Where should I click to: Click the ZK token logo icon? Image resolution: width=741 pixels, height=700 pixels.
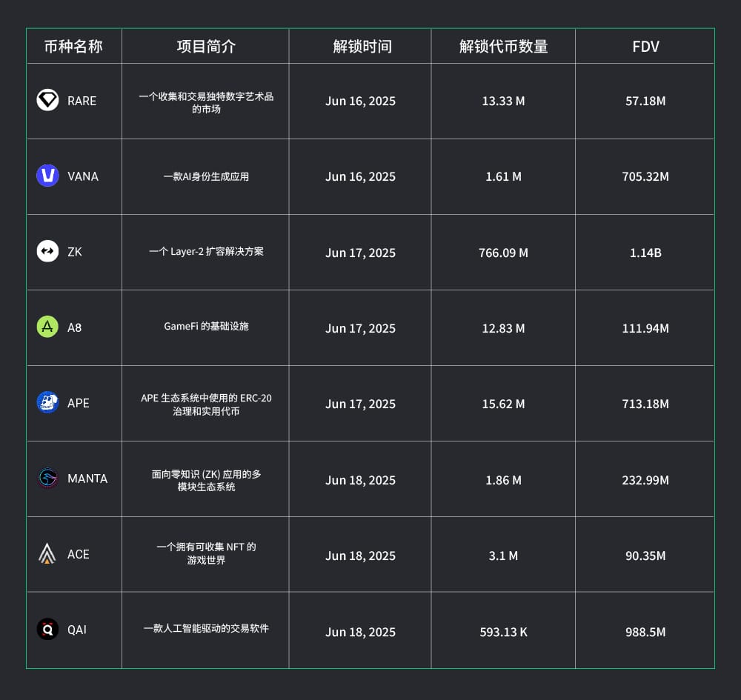point(47,251)
